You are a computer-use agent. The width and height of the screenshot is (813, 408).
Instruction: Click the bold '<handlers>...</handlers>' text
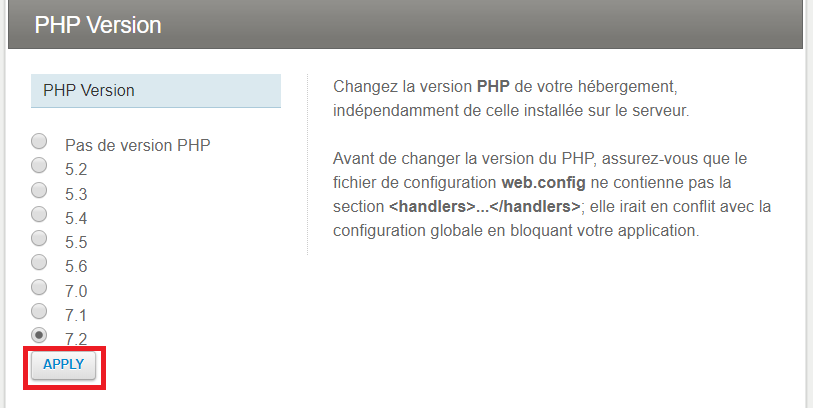click(484, 207)
